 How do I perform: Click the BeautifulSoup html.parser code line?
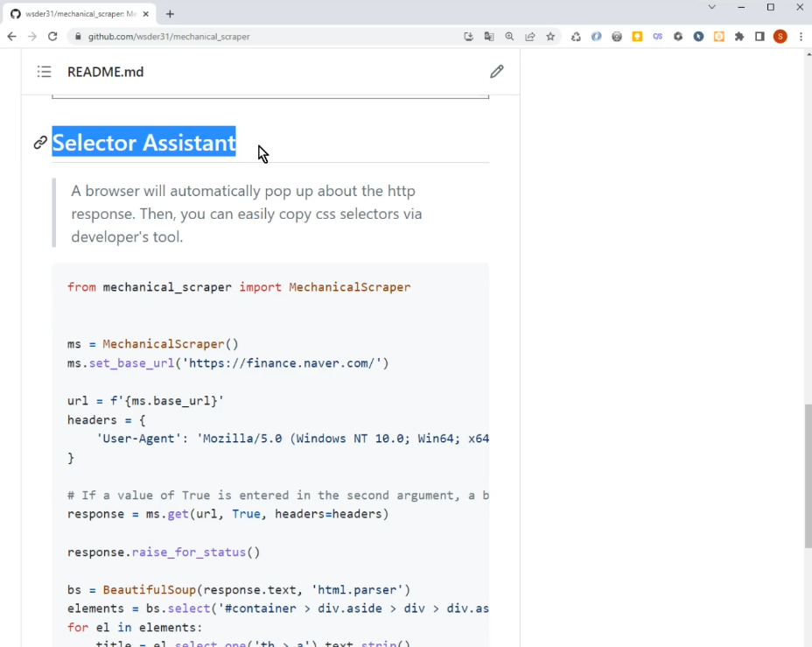coord(239,590)
